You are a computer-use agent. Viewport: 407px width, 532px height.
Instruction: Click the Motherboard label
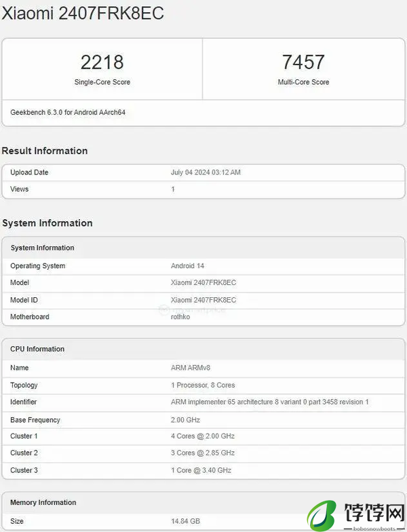coord(30,317)
